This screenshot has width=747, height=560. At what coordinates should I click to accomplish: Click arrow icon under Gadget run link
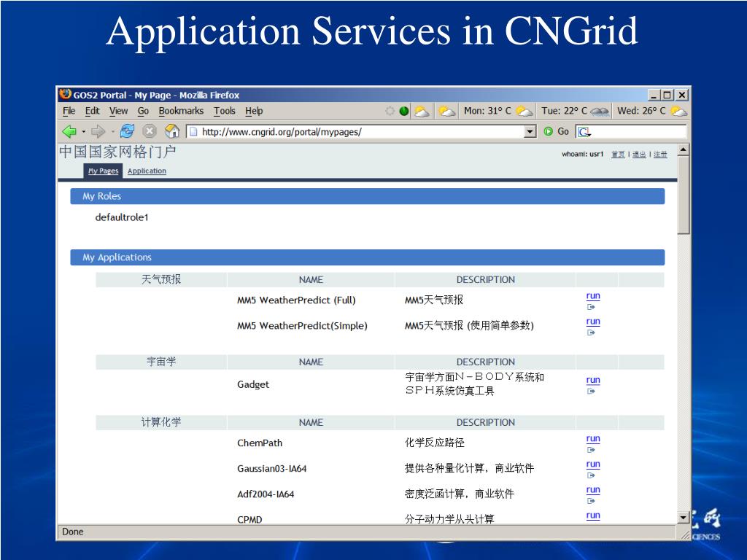591,392
